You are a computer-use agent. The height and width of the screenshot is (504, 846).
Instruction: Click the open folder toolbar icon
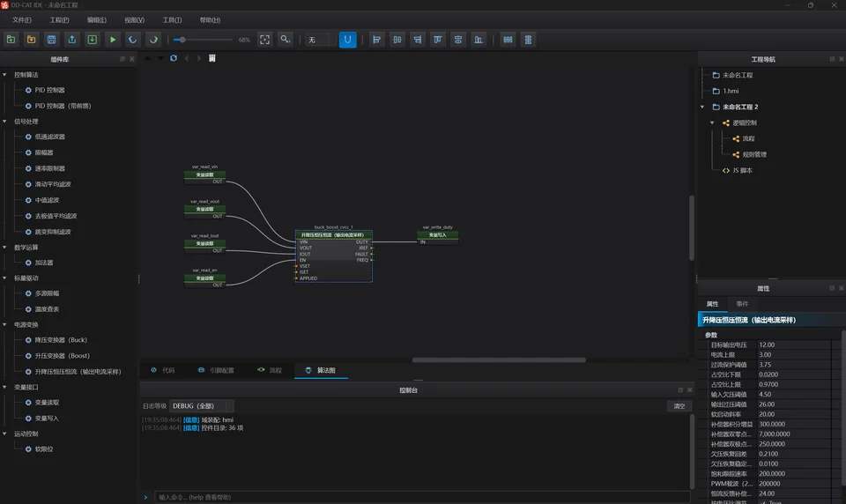(x=32, y=40)
